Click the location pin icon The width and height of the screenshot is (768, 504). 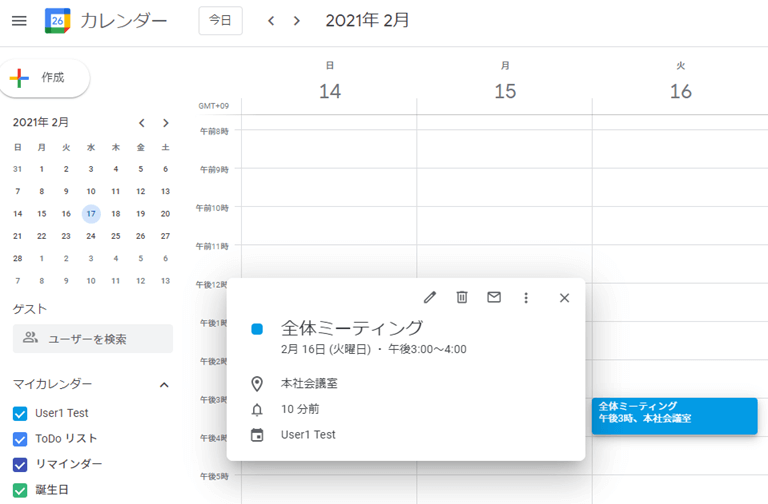click(x=257, y=384)
